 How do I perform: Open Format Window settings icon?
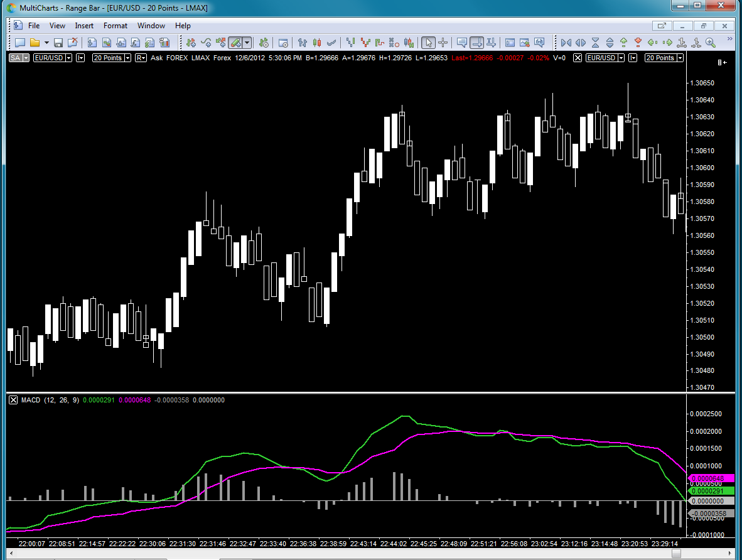[283, 43]
